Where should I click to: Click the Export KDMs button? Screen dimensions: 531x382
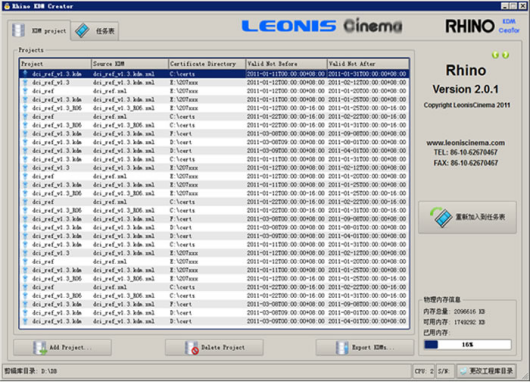click(x=365, y=347)
